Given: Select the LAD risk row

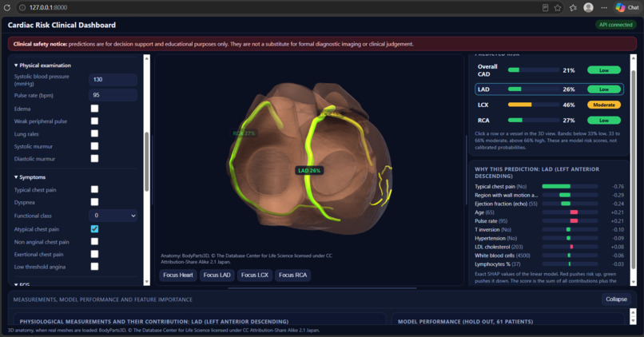Looking at the screenshot, I should click(x=549, y=89).
